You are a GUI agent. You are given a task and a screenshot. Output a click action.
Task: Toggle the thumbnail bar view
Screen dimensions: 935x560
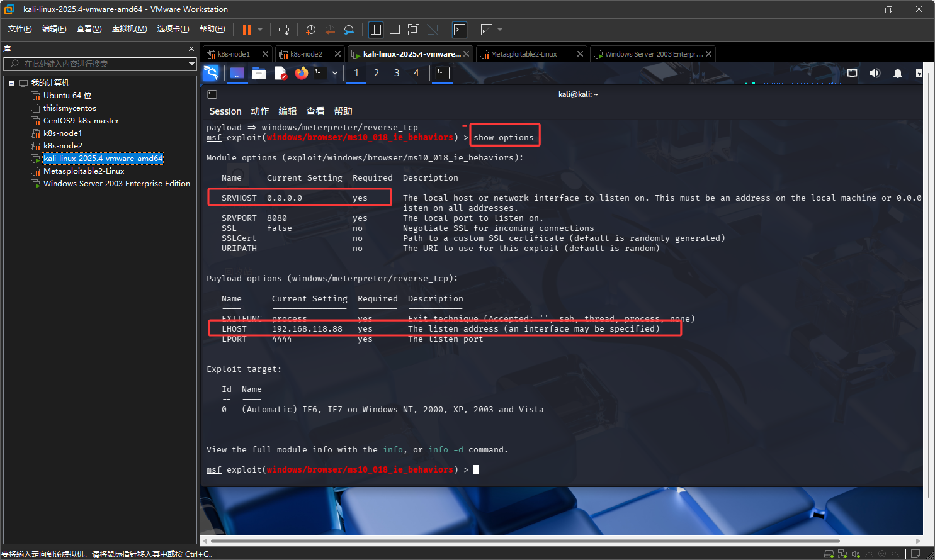pos(395,30)
